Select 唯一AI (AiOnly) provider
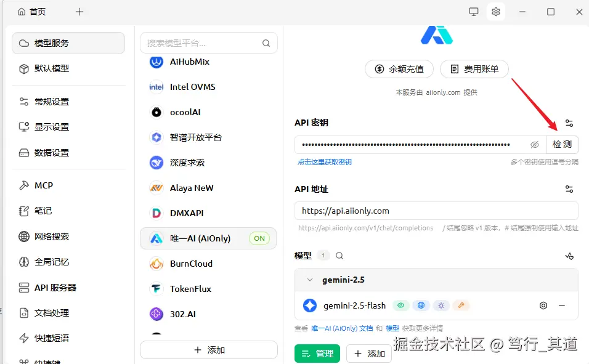This screenshot has height=364, width=589. click(x=208, y=238)
